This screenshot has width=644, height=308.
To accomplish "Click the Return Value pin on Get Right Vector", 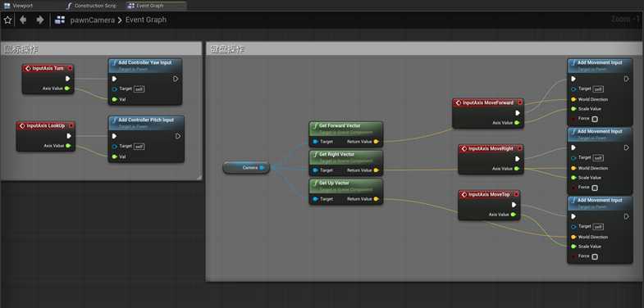I will tap(377, 170).
